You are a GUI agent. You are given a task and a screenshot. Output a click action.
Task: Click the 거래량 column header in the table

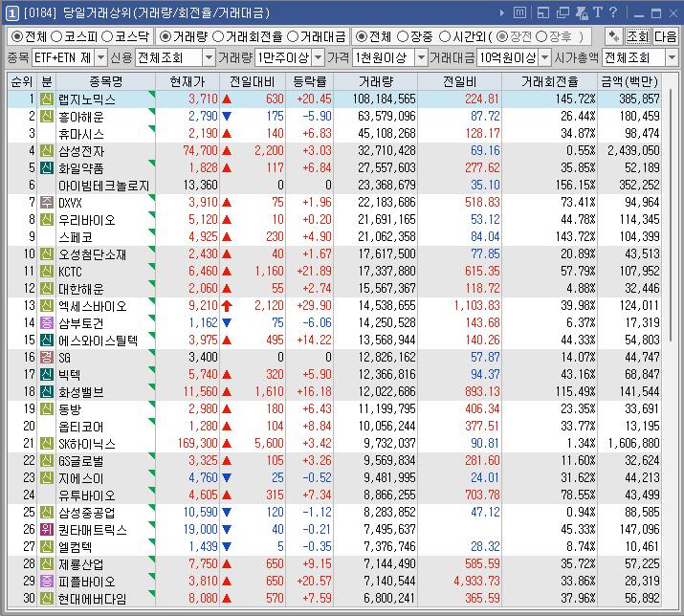pyautogui.click(x=376, y=81)
